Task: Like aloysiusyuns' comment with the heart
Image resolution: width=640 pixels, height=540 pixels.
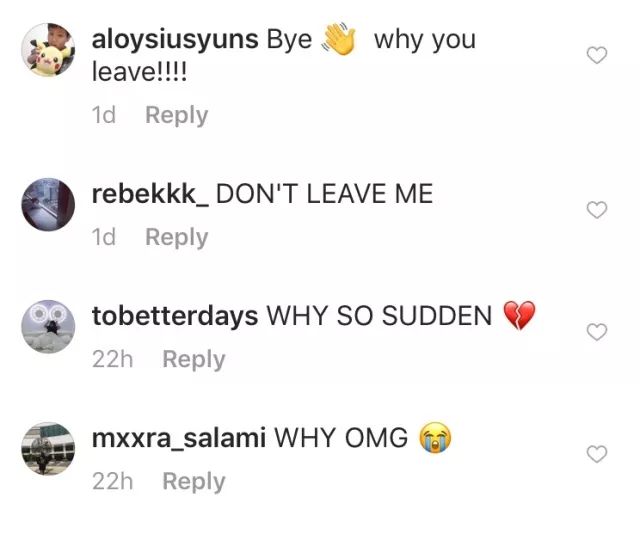Action: pyautogui.click(x=597, y=55)
